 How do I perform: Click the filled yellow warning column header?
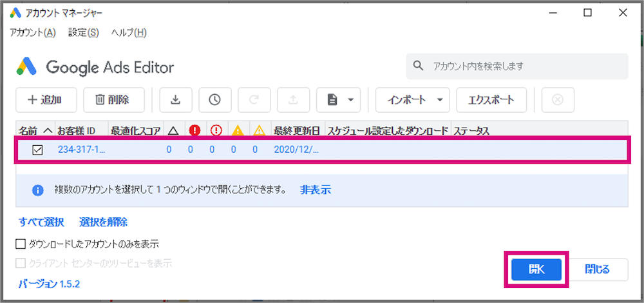pos(238,130)
